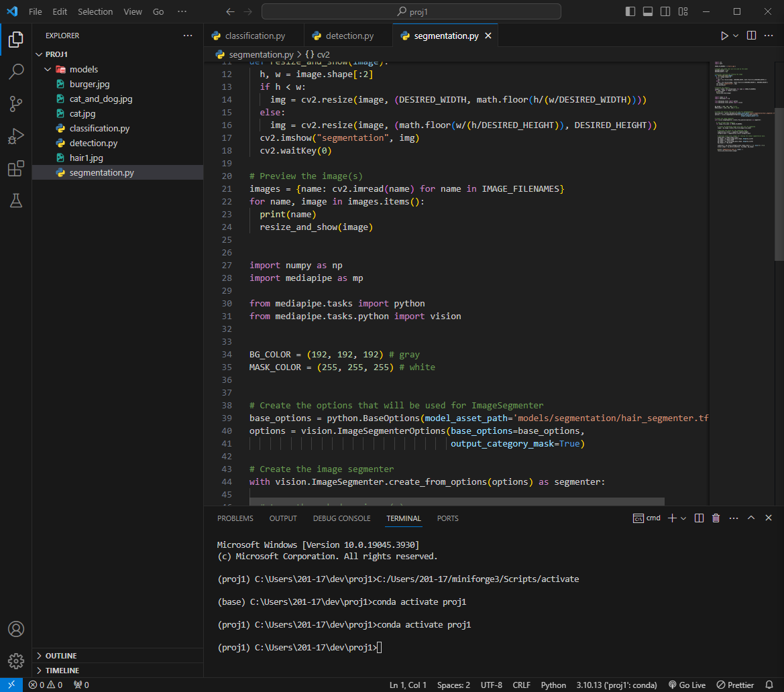This screenshot has height=692, width=784.
Task: Maximize the terminal panel size
Action: [x=751, y=518]
